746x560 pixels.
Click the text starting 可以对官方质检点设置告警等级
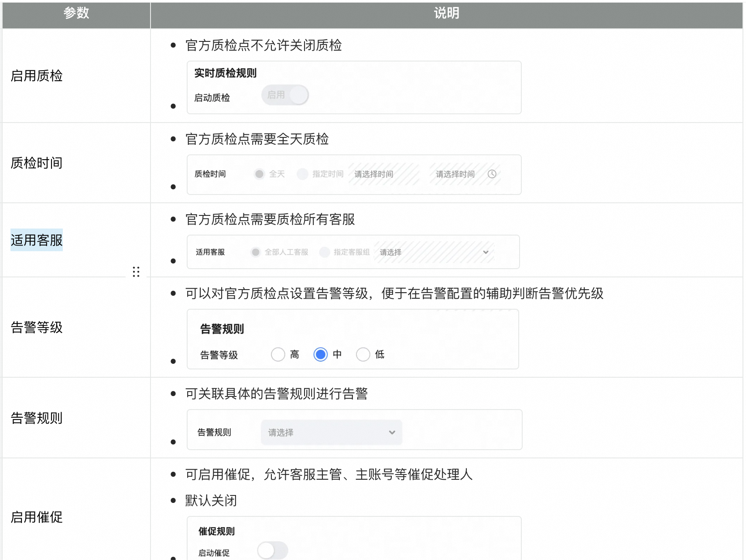[394, 294]
